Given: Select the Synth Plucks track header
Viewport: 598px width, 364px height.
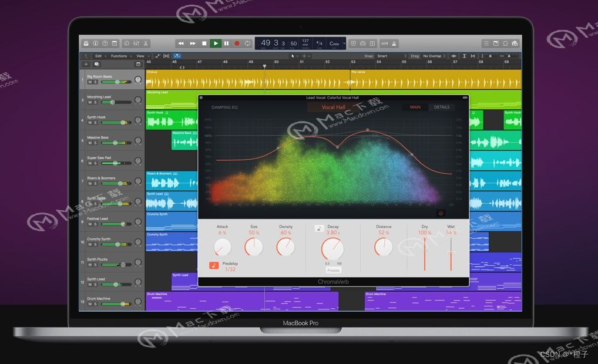Looking at the screenshot, I should point(112,262).
